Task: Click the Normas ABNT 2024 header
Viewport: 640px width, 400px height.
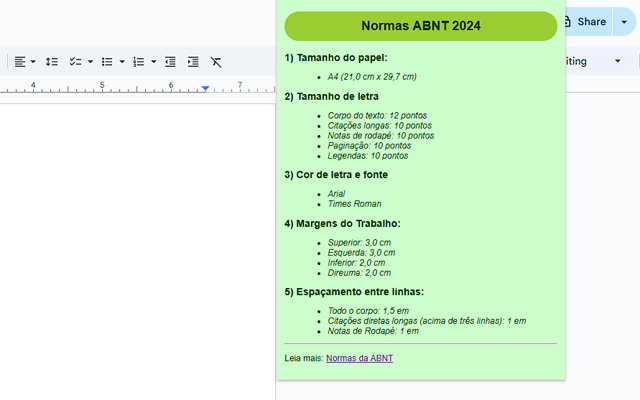Action: pos(421,26)
